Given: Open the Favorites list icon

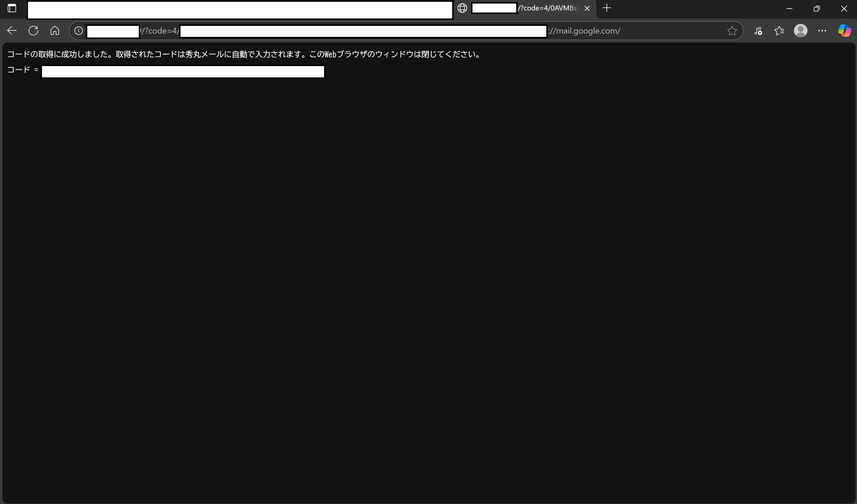Looking at the screenshot, I should pos(779,31).
